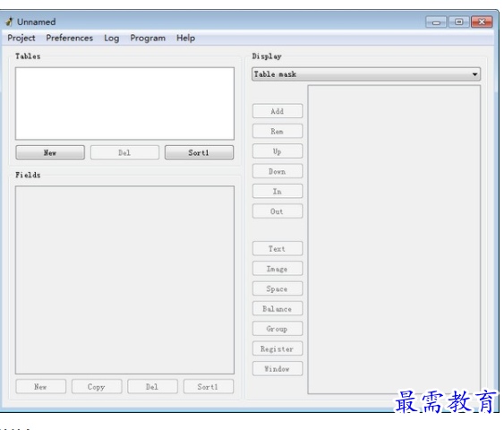Image resolution: width=504 pixels, height=430 pixels.
Task: Click the Text button in Display
Action: pos(278,248)
